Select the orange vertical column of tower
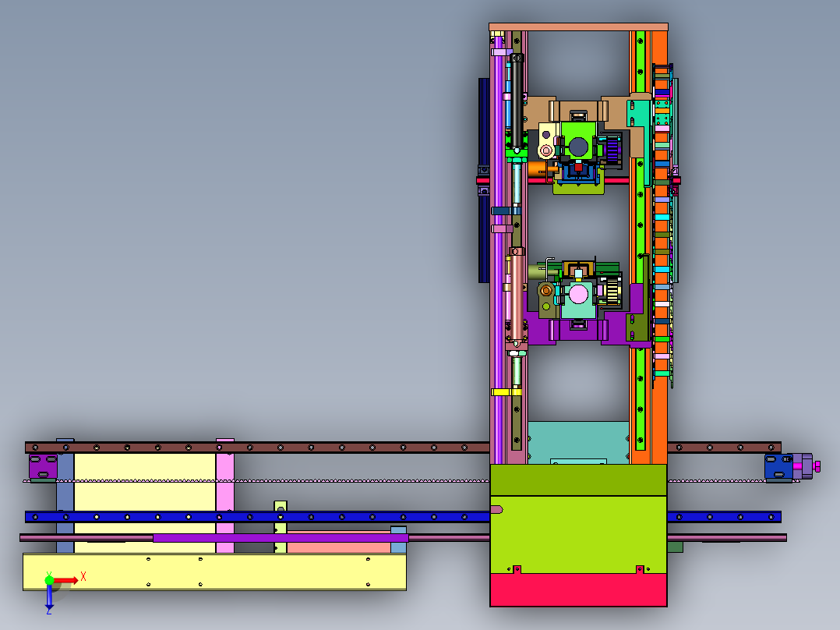The image size is (840, 630). click(x=660, y=246)
